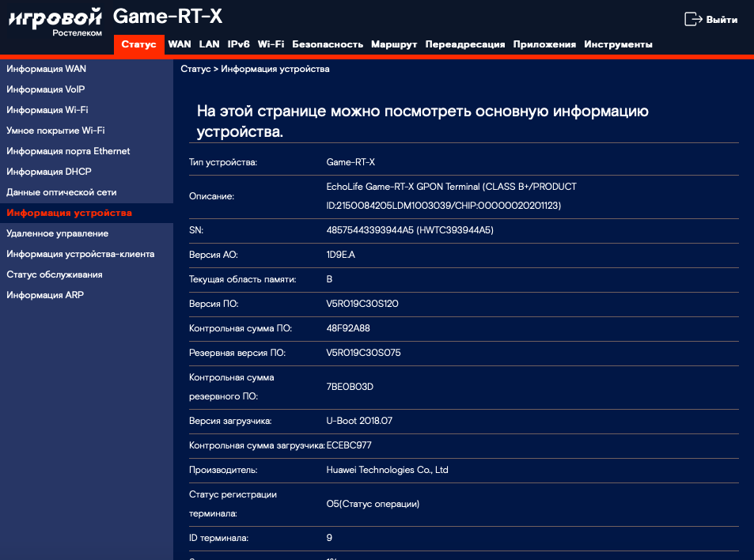Open Информация порта Ethernet
Image resolution: width=754 pixels, height=560 pixels.
68,151
